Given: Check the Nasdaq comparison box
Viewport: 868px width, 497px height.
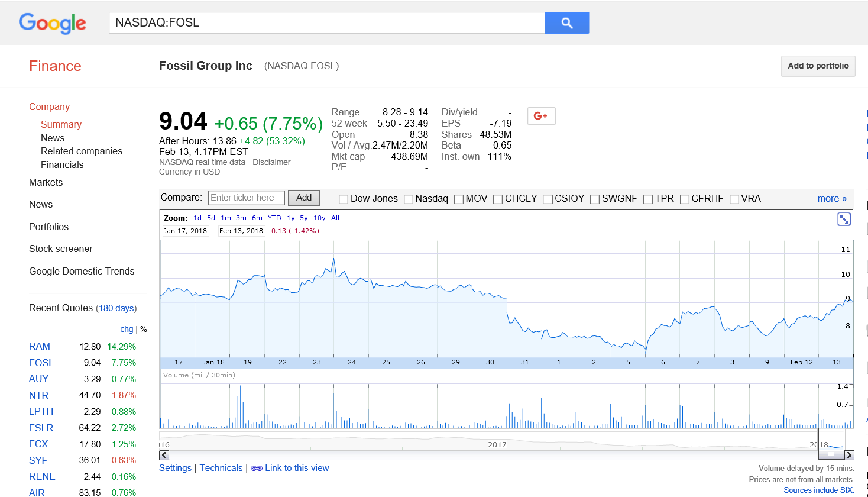Looking at the screenshot, I should tap(409, 199).
